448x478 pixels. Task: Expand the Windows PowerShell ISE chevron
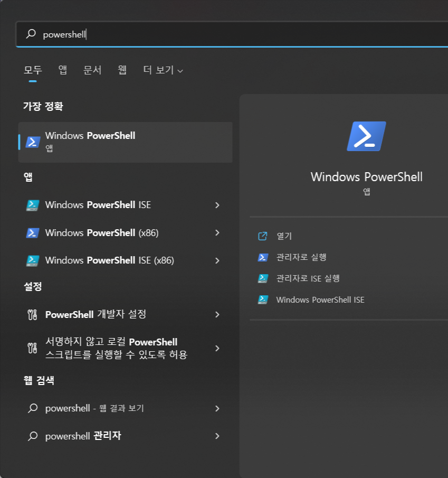coord(217,205)
